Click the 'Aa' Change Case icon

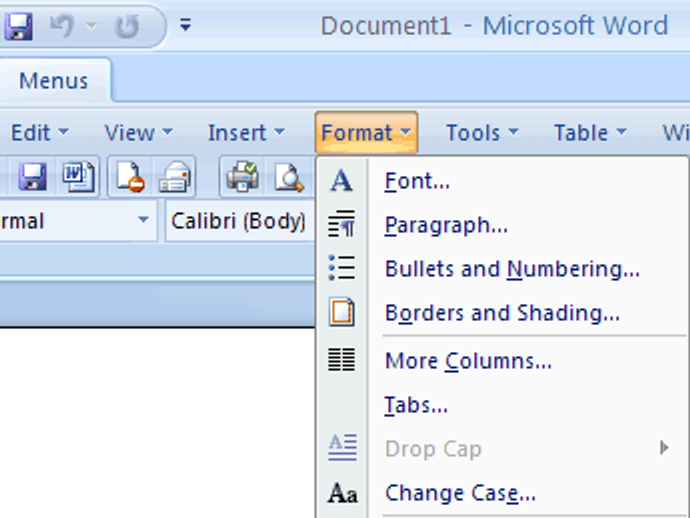pyautogui.click(x=342, y=493)
